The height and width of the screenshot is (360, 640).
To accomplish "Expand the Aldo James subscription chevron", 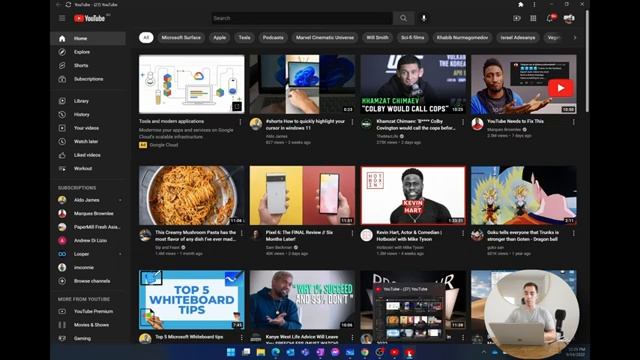I will pyautogui.click(x=120, y=200).
